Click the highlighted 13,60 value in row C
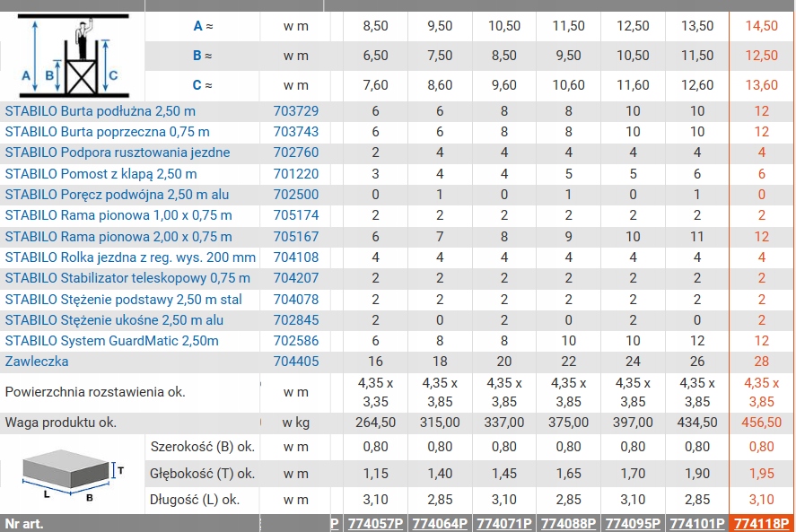Screen dimensions: 796x532 (x=762, y=84)
